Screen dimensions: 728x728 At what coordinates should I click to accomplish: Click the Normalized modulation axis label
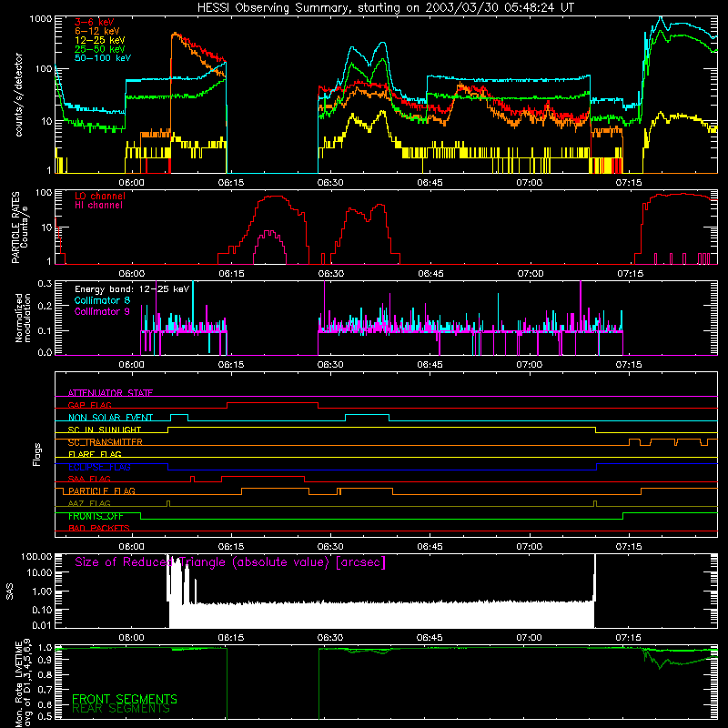coord(23,318)
